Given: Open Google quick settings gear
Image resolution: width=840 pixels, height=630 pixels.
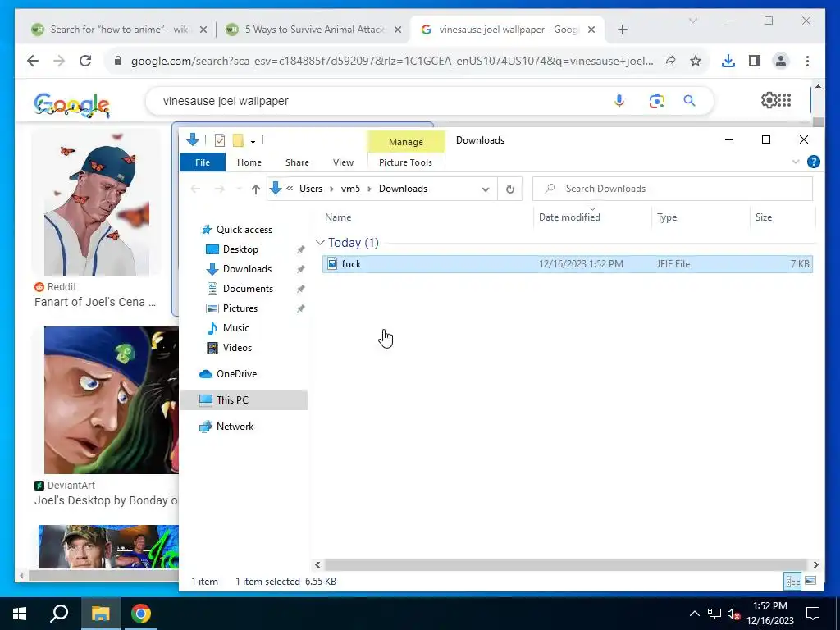Looking at the screenshot, I should [768, 99].
